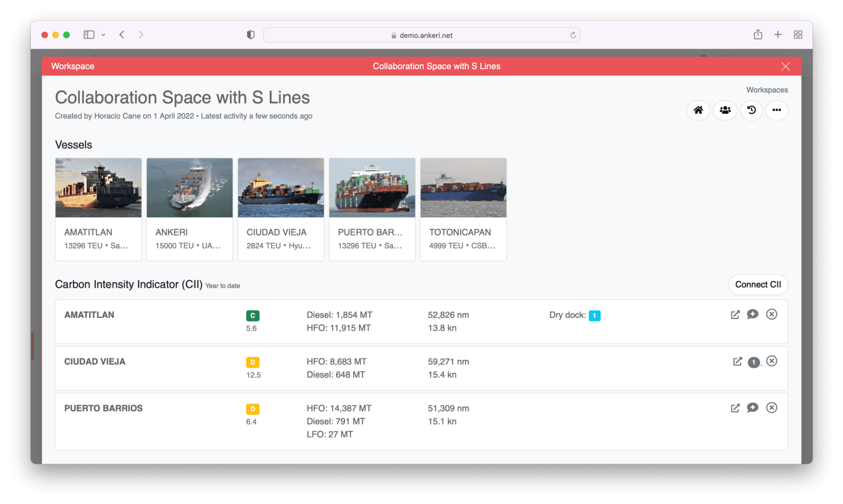Click the Connect CII button
843x504 pixels.
[x=758, y=285]
